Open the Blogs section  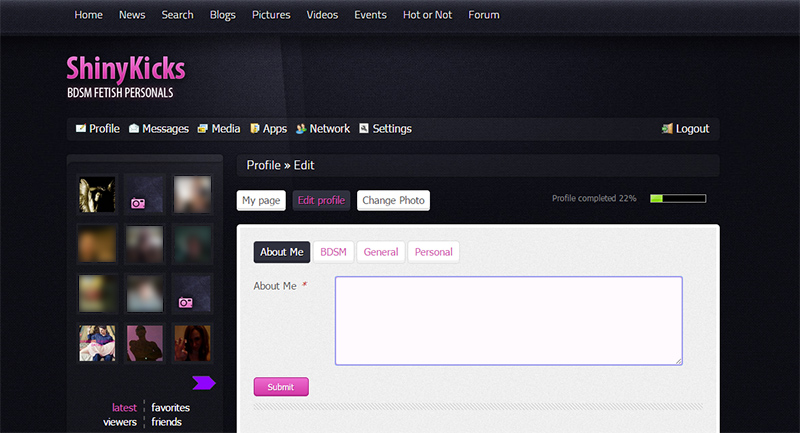(222, 15)
